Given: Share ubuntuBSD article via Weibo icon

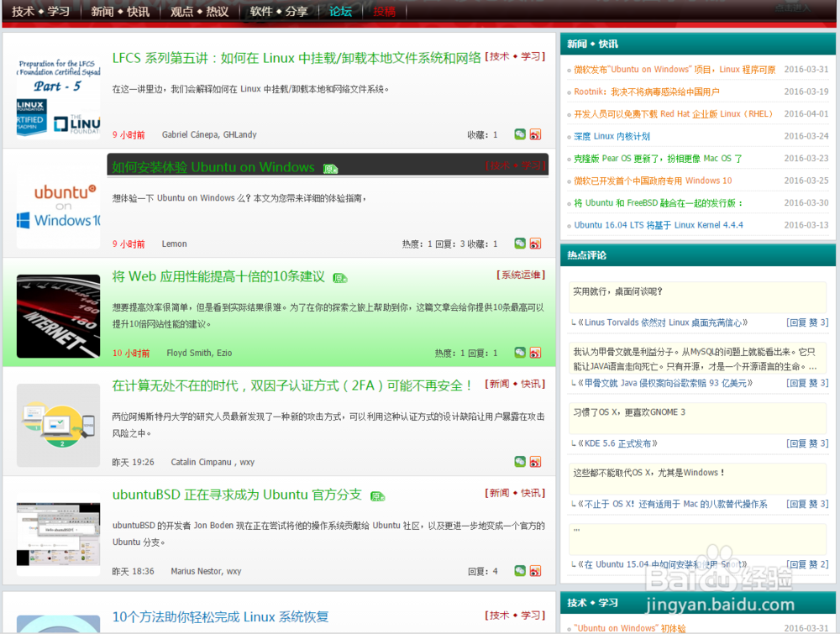Looking at the screenshot, I should pyautogui.click(x=535, y=571).
